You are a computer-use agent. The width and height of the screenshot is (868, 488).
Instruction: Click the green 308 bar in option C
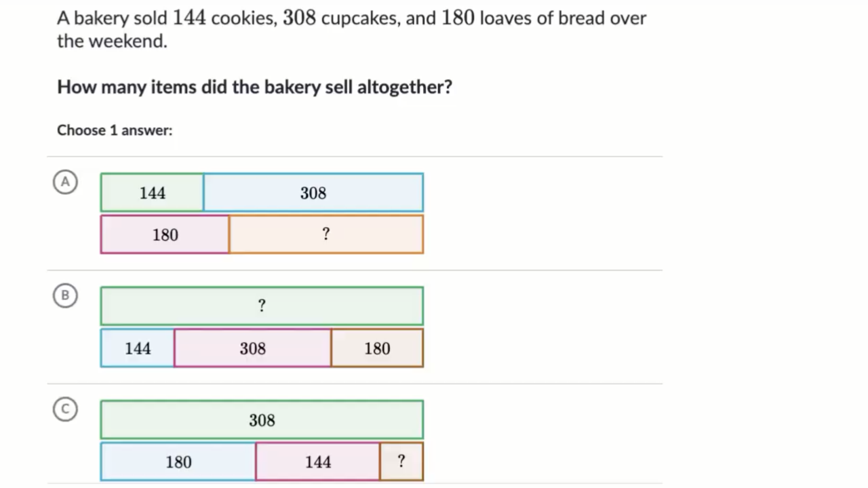(262, 420)
